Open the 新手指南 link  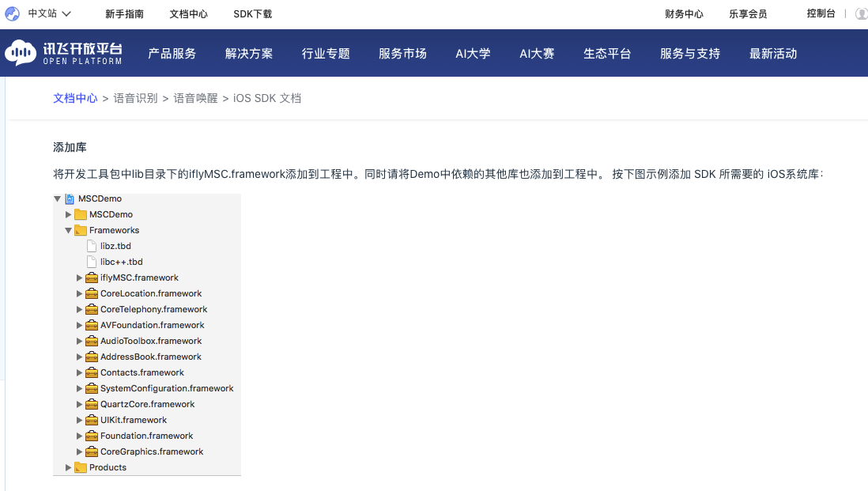125,14
